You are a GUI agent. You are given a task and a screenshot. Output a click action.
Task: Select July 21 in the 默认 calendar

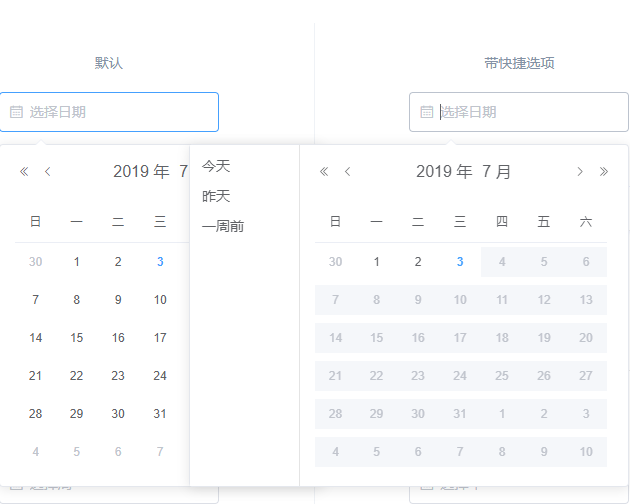35,376
